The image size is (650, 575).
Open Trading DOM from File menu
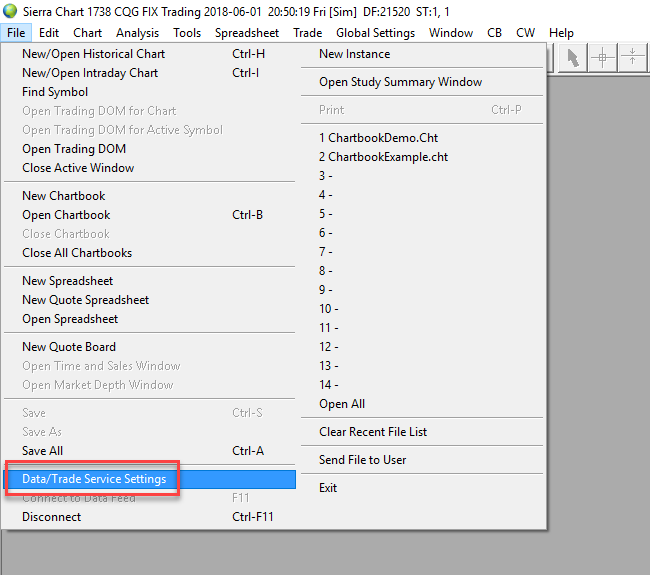74,149
